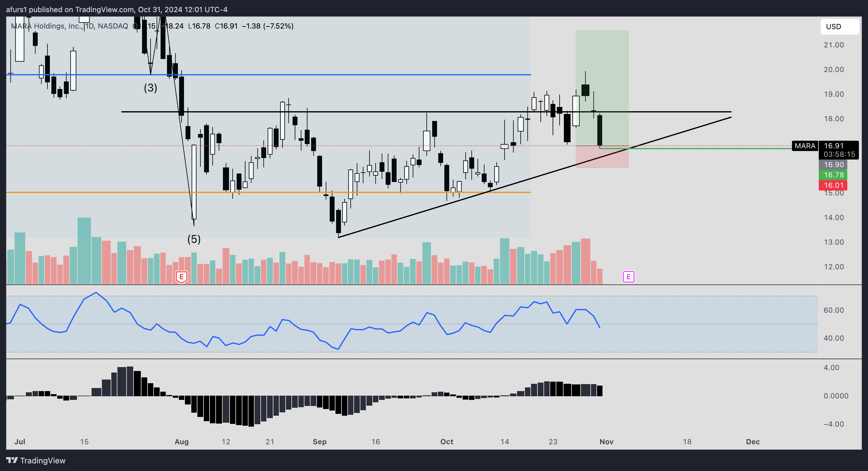
Task: Click the 12.00 price axis label
Action: tap(834, 266)
